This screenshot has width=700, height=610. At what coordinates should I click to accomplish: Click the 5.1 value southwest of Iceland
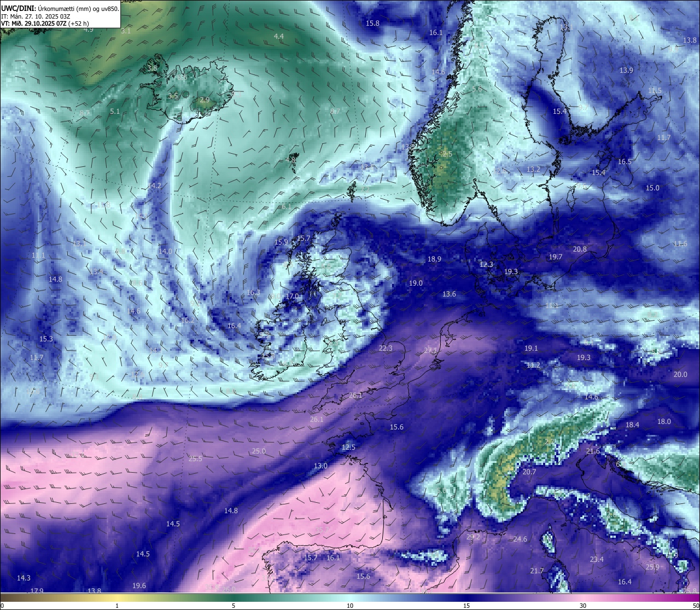point(115,111)
